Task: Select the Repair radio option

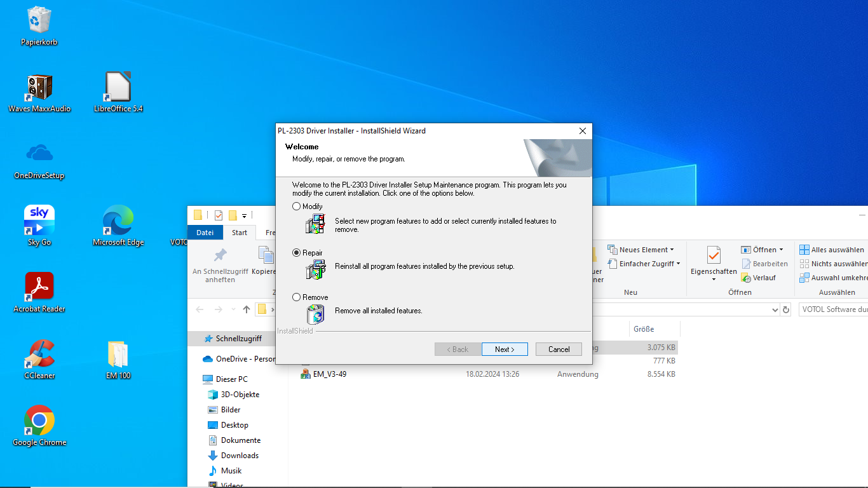Action: pos(297,253)
